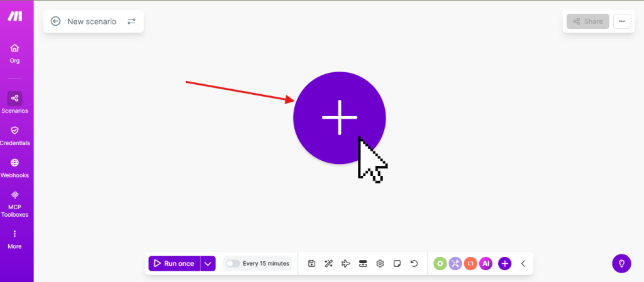Image resolution: width=644 pixels, height=282 pixels.
Task: Click the Run once button
Action: pyautogui.click(x=174, y=264)
